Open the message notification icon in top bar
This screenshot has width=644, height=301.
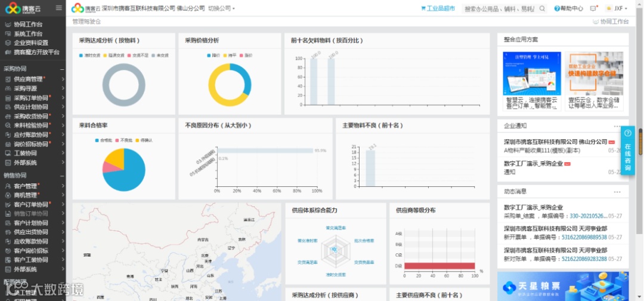pos(593,8)
